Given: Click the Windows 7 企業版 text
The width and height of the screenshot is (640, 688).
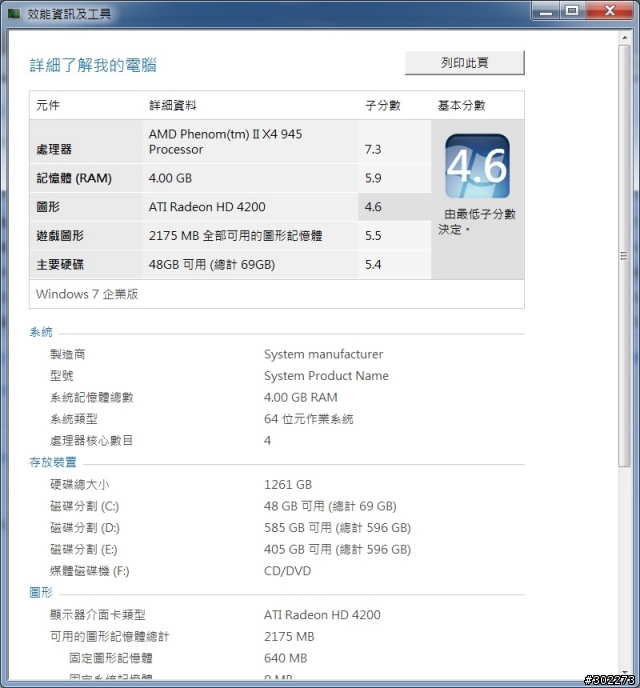Looking at the screenshot, I should (x=87, y=294).
